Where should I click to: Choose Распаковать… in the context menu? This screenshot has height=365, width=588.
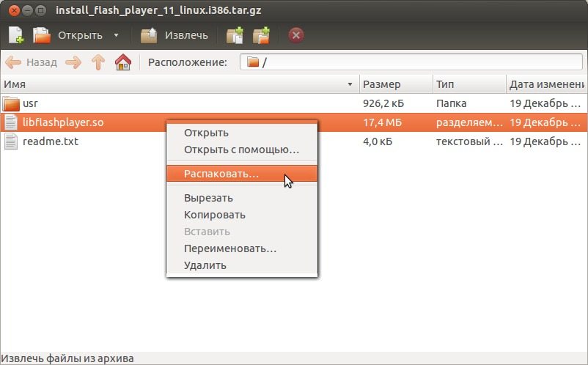[242, 174]
